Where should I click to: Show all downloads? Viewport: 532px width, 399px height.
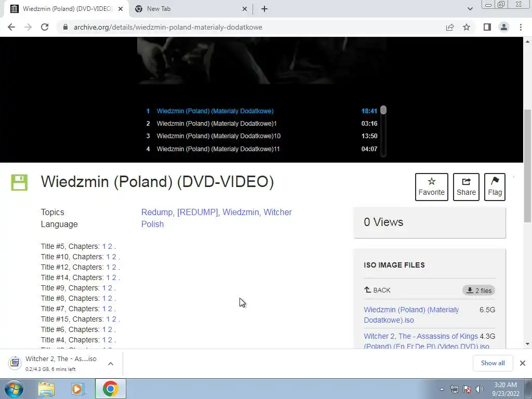493,363
